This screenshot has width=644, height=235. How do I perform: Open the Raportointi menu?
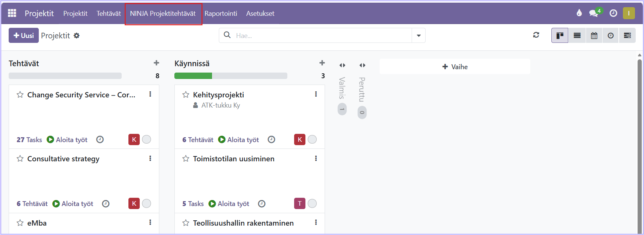pos(221,14)
